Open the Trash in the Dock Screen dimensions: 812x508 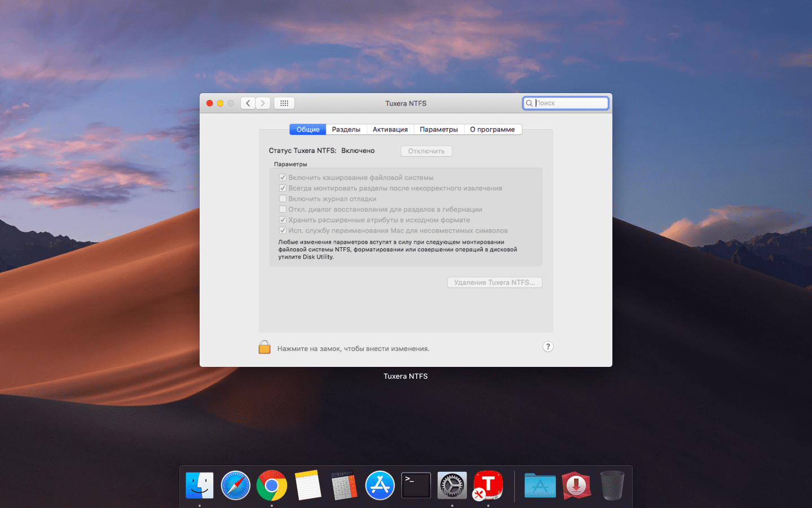click(x=612, y=484)
